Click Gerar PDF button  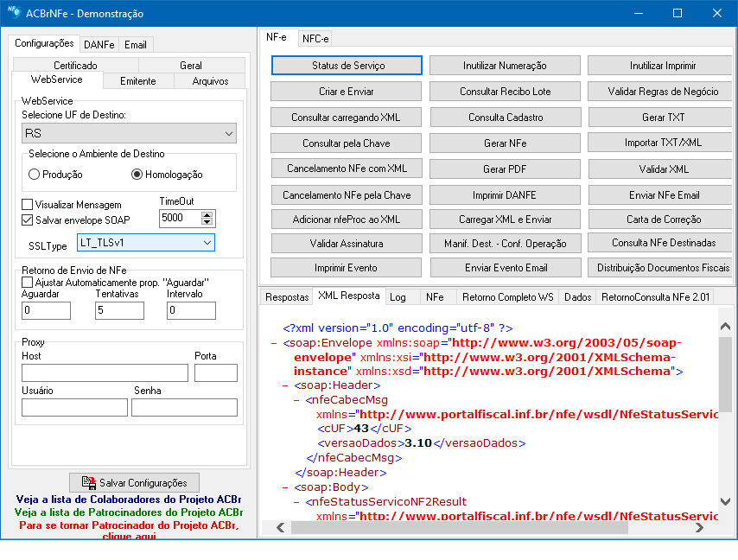pos(505,169)
